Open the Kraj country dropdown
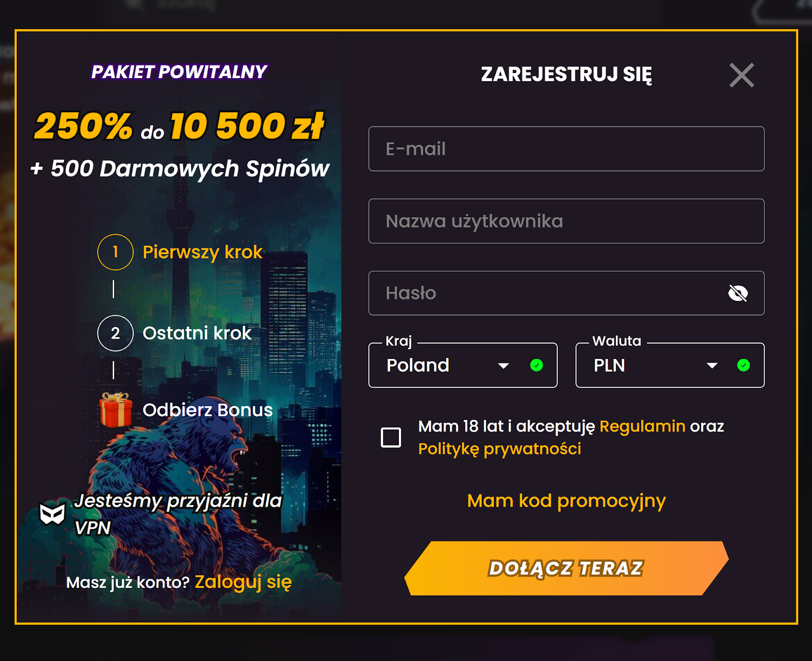This screenshot has width=812, height=661. tap(447, 365)
